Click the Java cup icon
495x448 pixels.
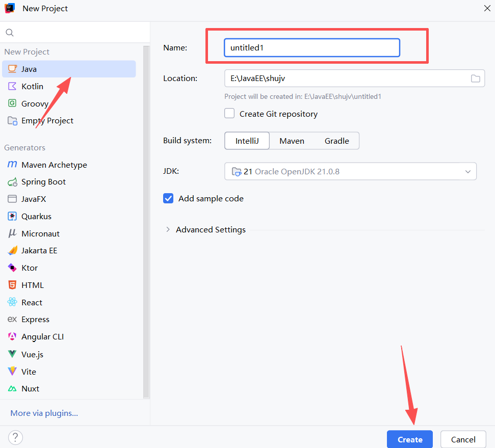tap(12, 69)
